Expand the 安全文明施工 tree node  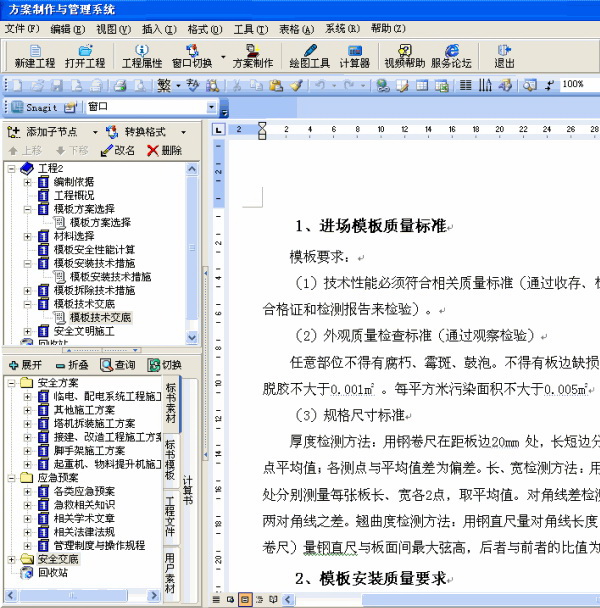point(27,332)
